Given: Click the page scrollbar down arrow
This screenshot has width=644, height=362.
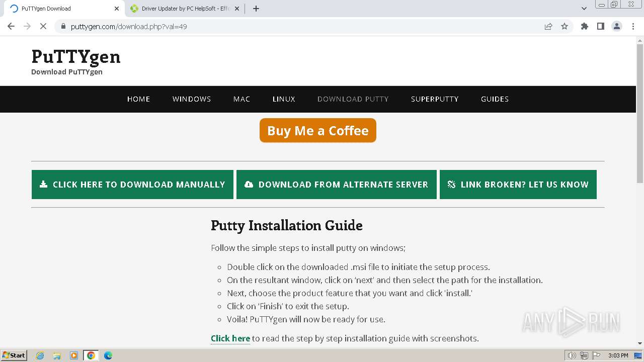Looking at the screenshot, I should pos(640,343).
